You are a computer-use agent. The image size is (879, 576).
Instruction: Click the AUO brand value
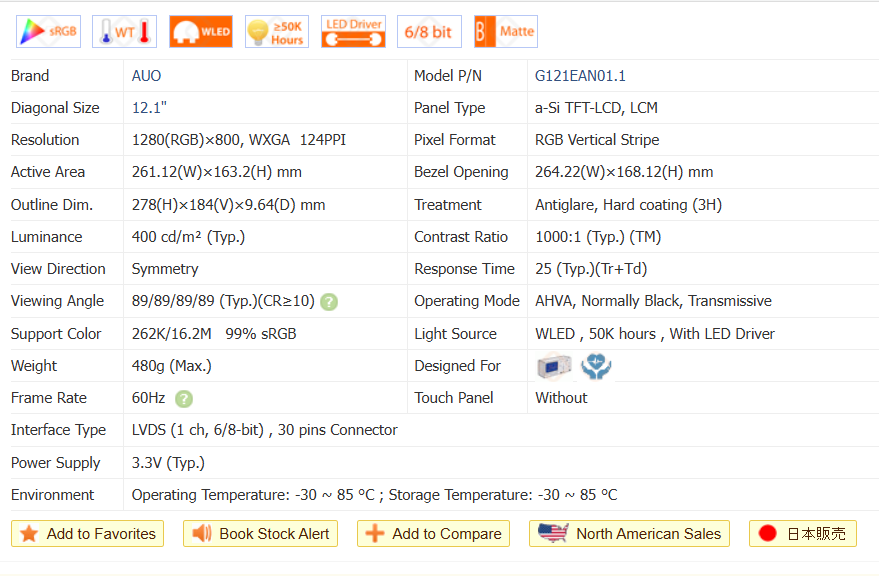(146, 76)
